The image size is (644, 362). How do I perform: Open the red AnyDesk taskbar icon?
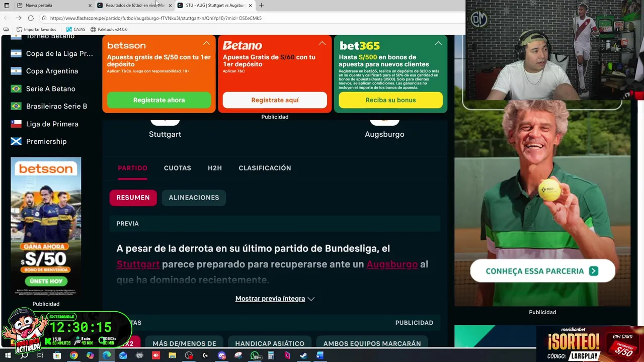tap(156, 355)
